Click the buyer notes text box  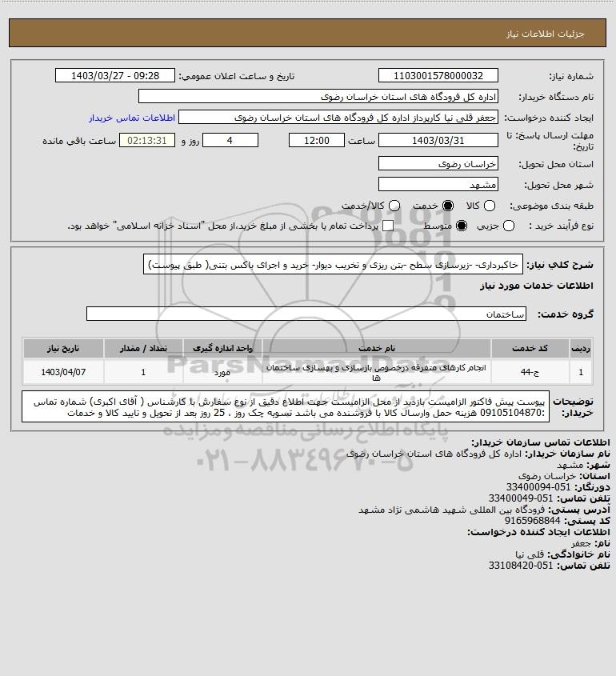click(x=286, y=406)
